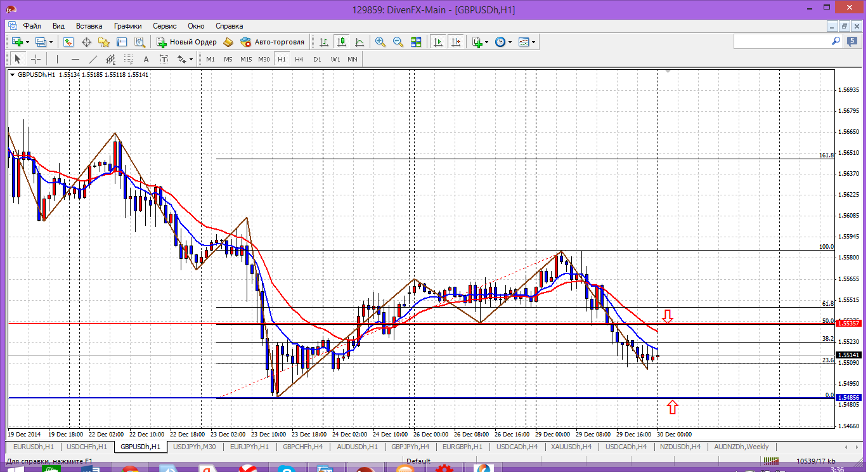This screenshot has width=868, height=472.
Task: Open the new chart dropdown arrow
Action: point(27,42)
